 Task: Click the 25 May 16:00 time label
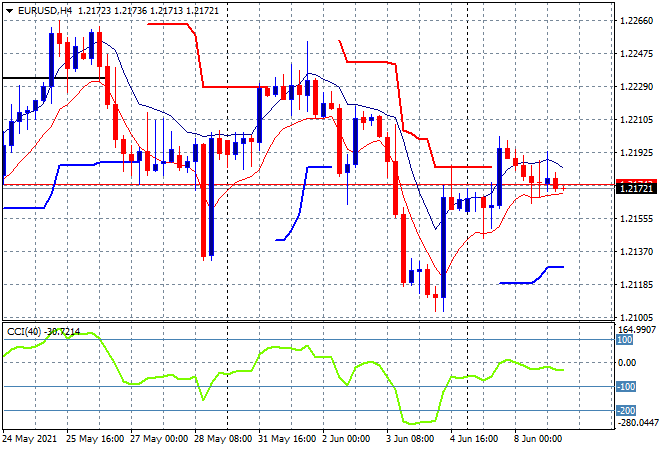tap(95, 439)
